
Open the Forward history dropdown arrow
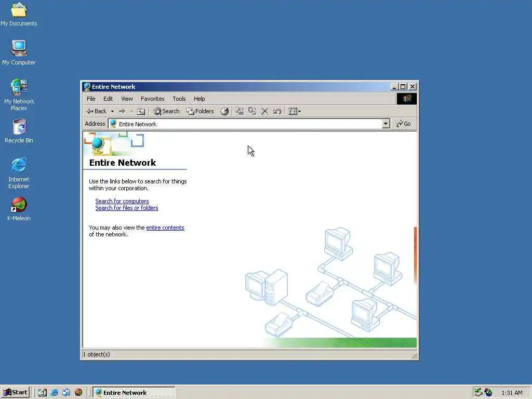click(131, 111)
